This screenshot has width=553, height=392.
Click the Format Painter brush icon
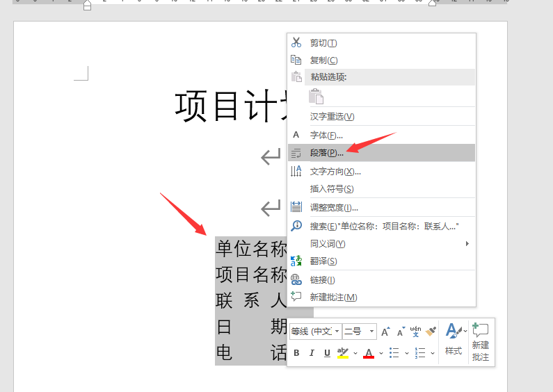click(431, 332)
